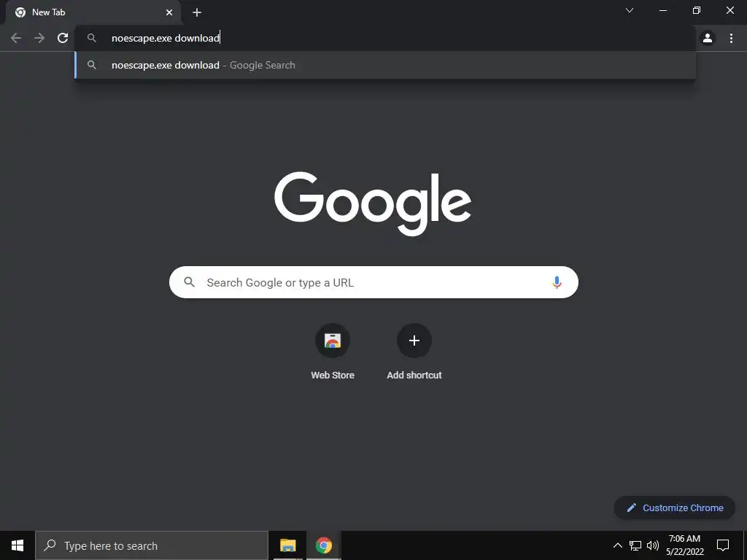This screenshot has width=747, height=560.
Task: Open the notifications action center icon
Action: [723, 545]
